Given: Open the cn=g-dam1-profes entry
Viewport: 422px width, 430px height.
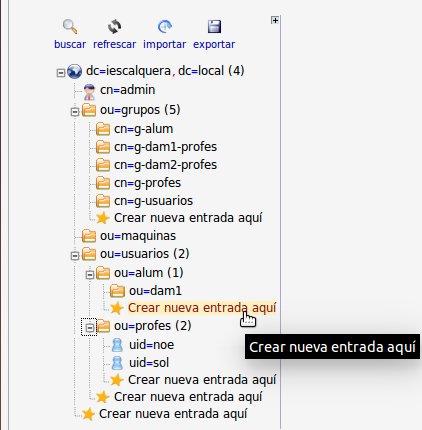Looking at the screenshot, I should point(165,147).
